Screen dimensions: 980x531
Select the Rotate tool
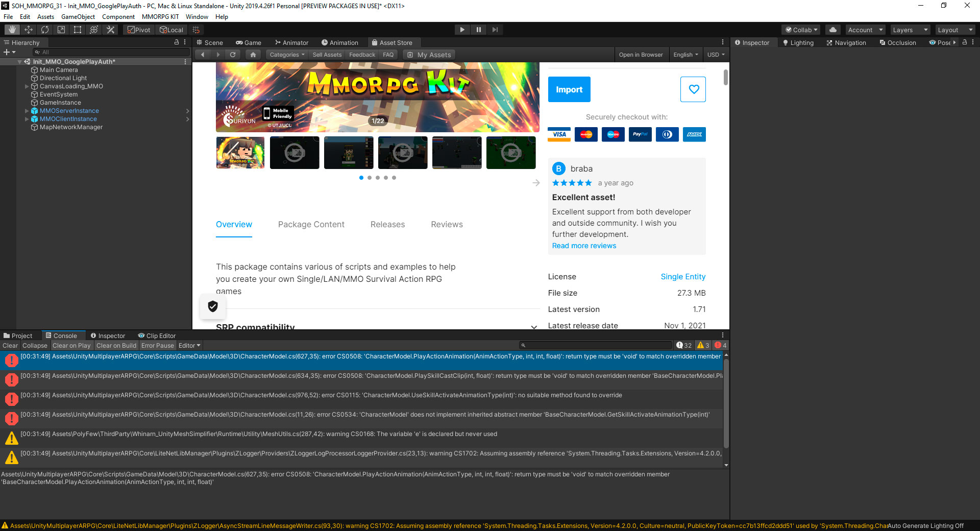tap(45, 29)
